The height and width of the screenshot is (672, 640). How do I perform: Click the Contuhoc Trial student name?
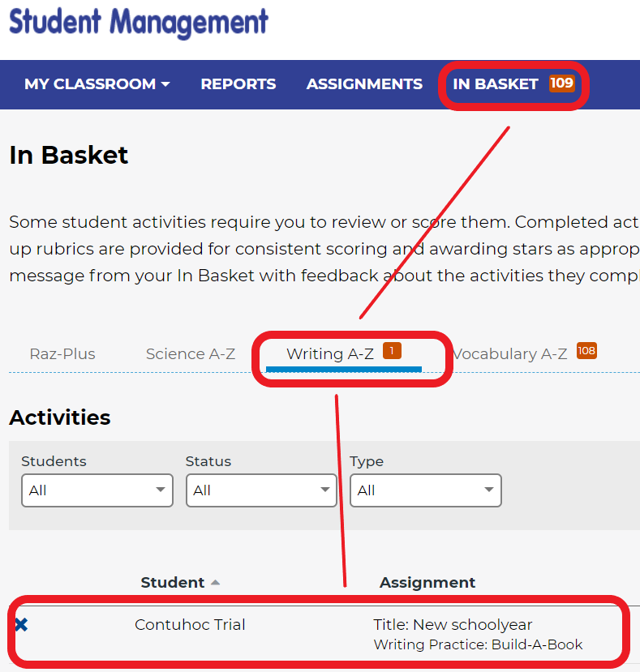tap(190, 624)
